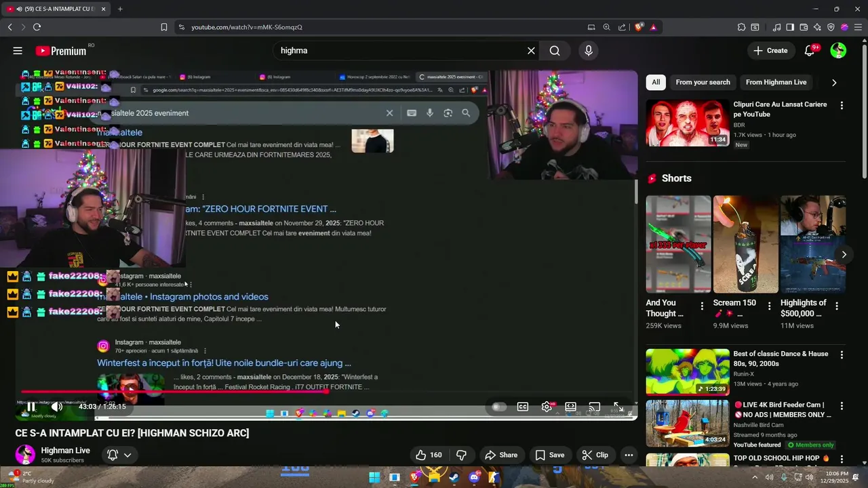The image size is (868, 488).
Task: Like the video with 160 likes
Action: 428,455
